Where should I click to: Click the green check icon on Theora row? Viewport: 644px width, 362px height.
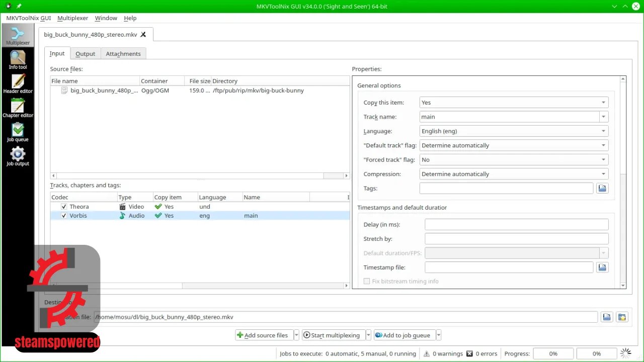158,207
